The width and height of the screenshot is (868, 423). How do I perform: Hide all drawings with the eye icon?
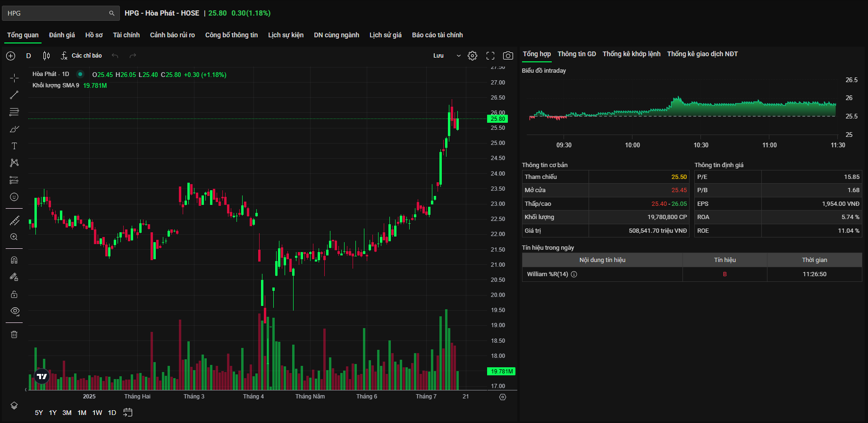click(15, 311)
